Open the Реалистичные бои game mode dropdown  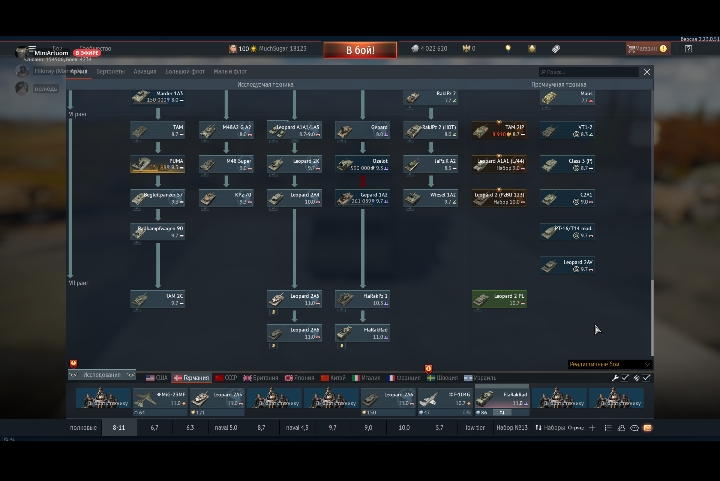pos(609,364)
